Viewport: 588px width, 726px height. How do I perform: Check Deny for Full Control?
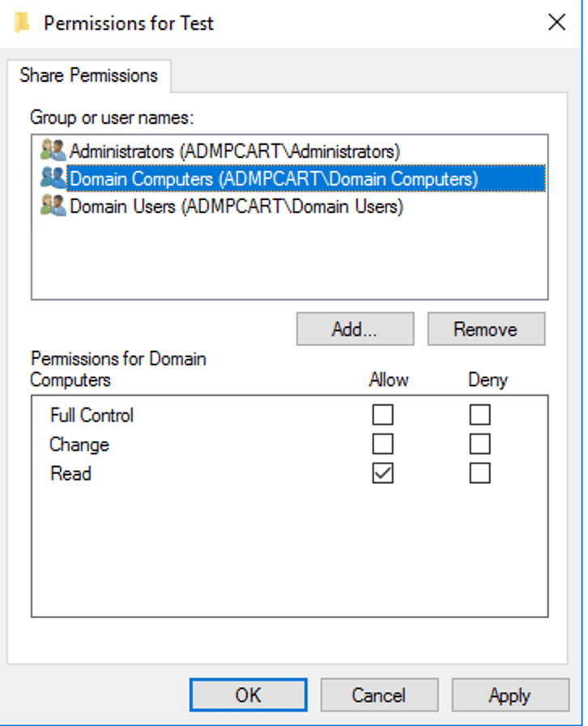coord(479,415)
